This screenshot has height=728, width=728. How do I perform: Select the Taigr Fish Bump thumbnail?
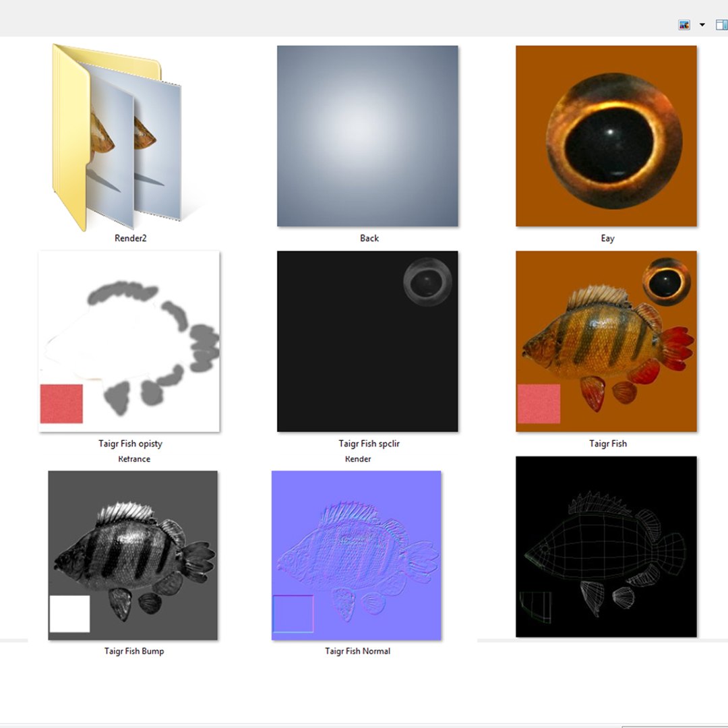click(x=133, y=555)
